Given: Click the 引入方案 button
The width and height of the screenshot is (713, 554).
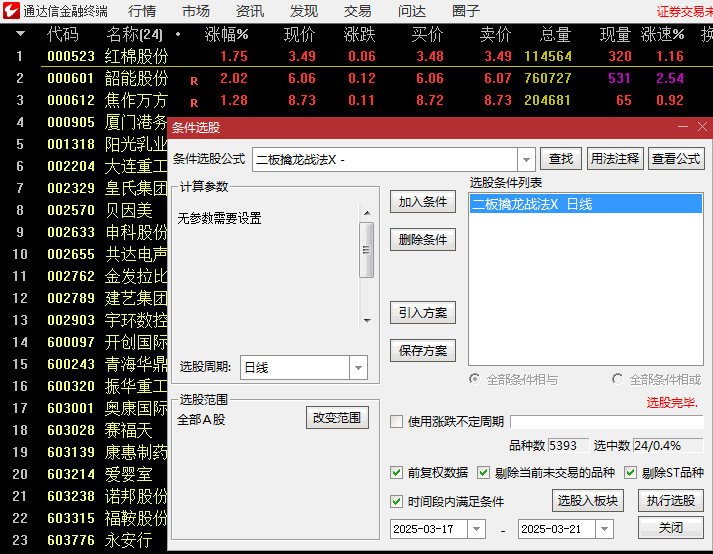Looking at the screenshot, I should click(423, 312).
